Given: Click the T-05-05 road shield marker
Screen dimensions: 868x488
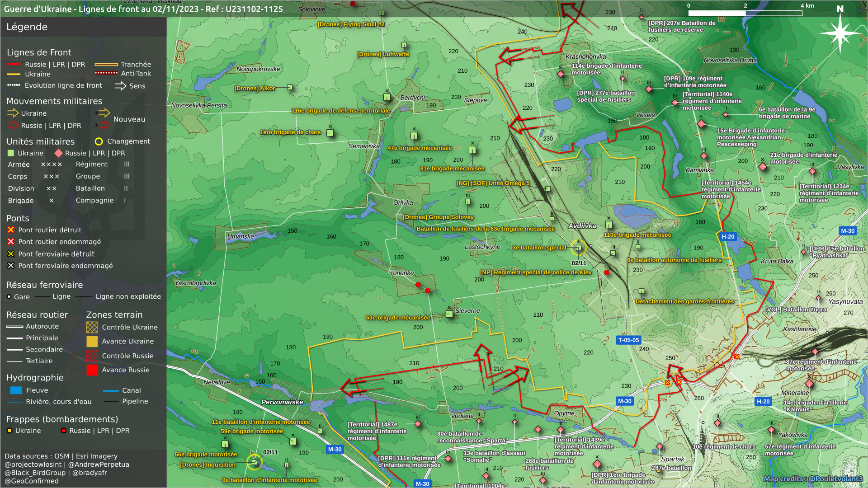Looking at the screenshot, I should point(628,340).
